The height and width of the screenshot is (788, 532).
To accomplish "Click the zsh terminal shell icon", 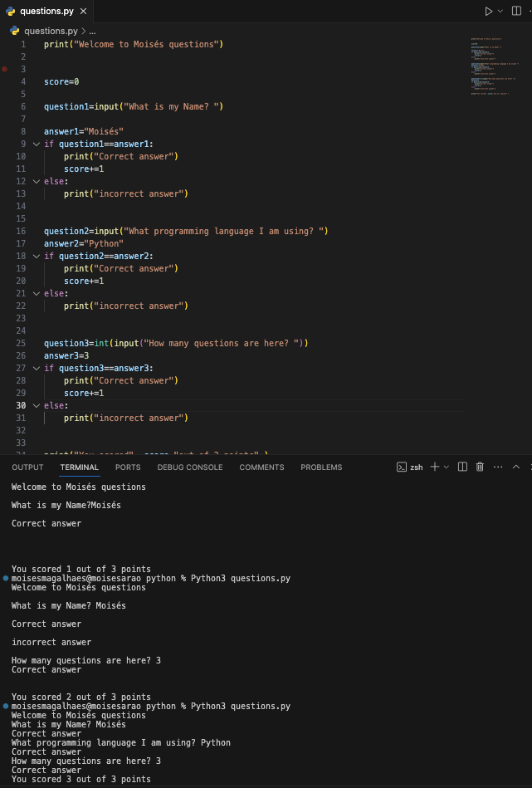I will [x=402, y=467].
